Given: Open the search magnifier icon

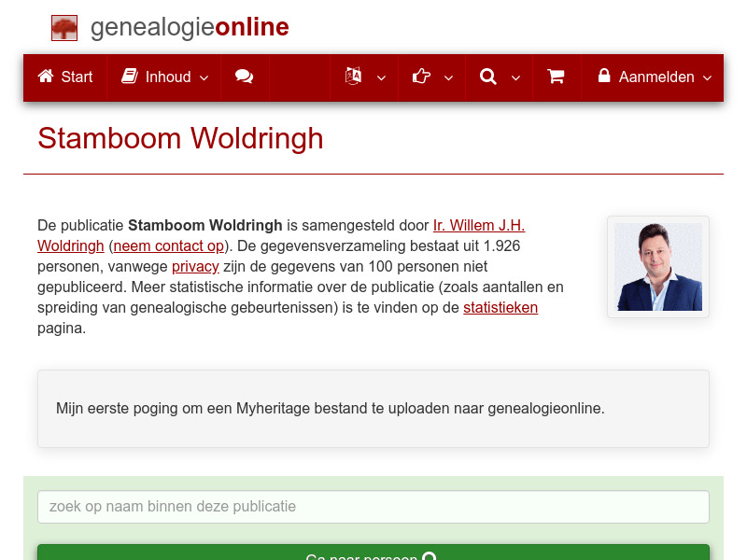Looking at the screenshot, I should click(x=488, y=77).
